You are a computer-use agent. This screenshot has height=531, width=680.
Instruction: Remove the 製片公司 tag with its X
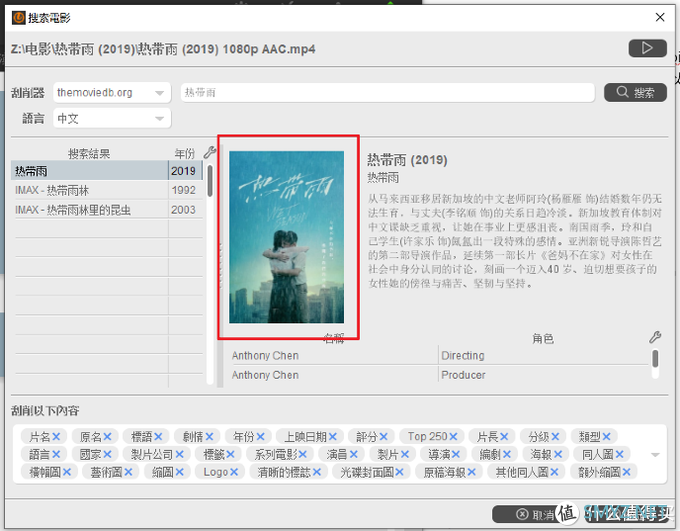click(x=180, y=454)
